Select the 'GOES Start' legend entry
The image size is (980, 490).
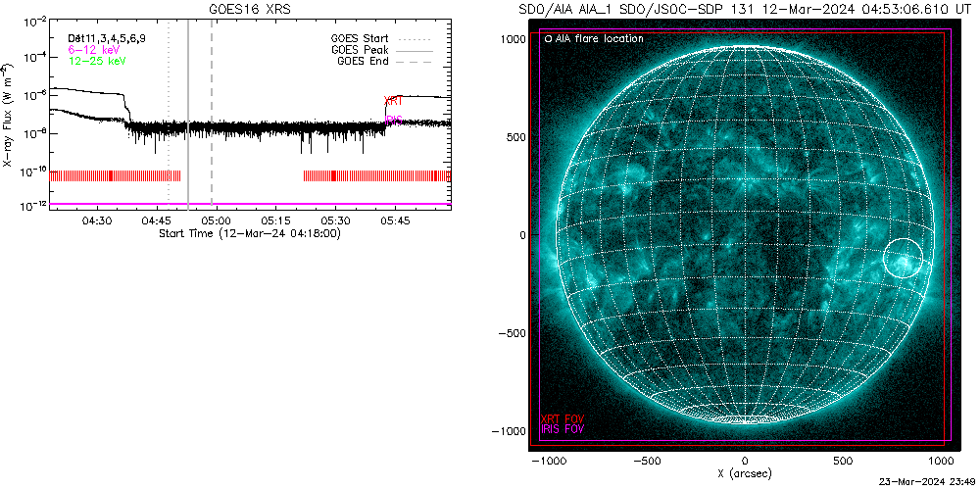coord(360,38)
